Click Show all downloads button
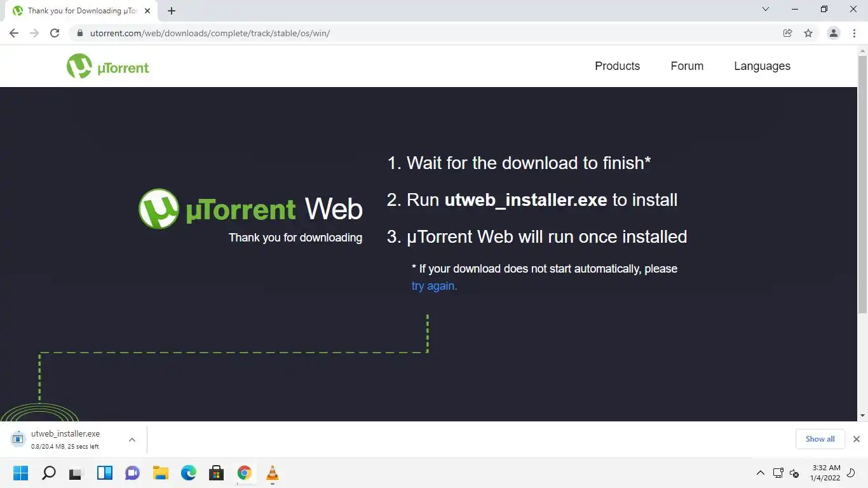Viewport: 868px width, 488px height. coord(820,439)
